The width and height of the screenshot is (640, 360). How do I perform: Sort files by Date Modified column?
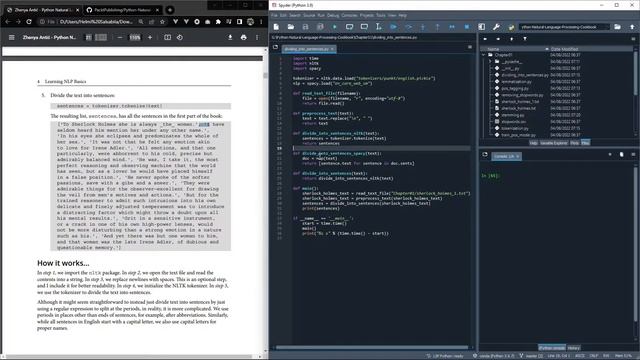tap(564, 49)
